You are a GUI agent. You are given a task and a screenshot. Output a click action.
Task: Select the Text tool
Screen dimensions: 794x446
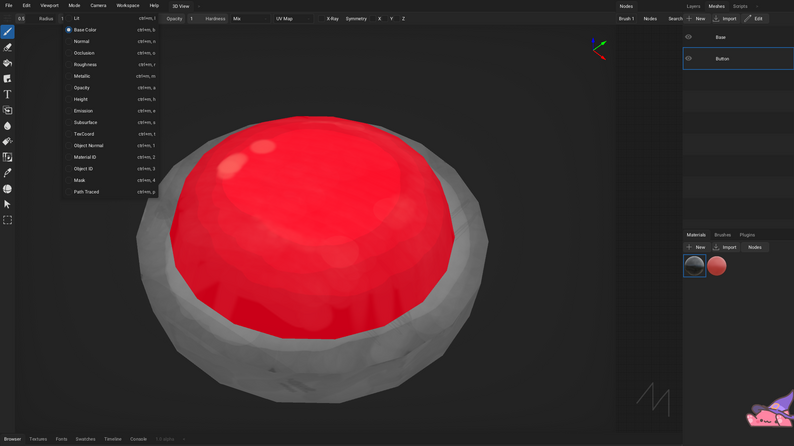(x=8, y=95)
